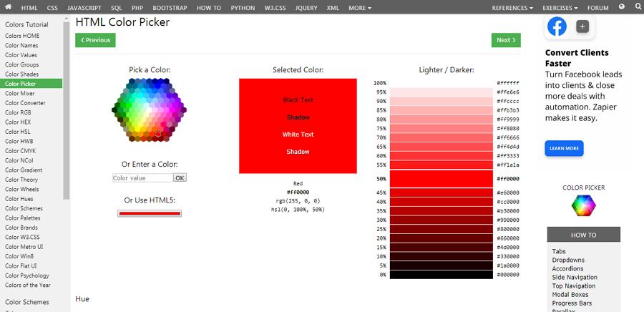
Task: Click the hexagon Color Picker icon in sidebar
Action: click(584, 205)
